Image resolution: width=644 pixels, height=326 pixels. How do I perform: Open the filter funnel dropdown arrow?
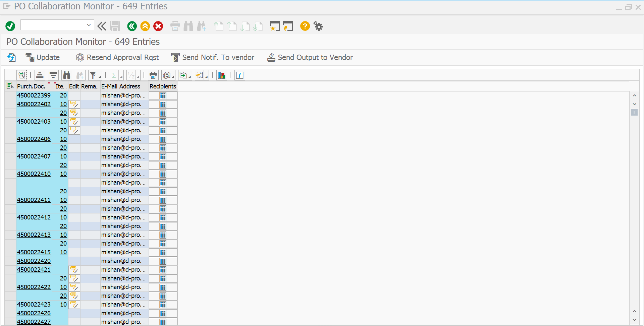pyautogui.click(x=100, y=77)
